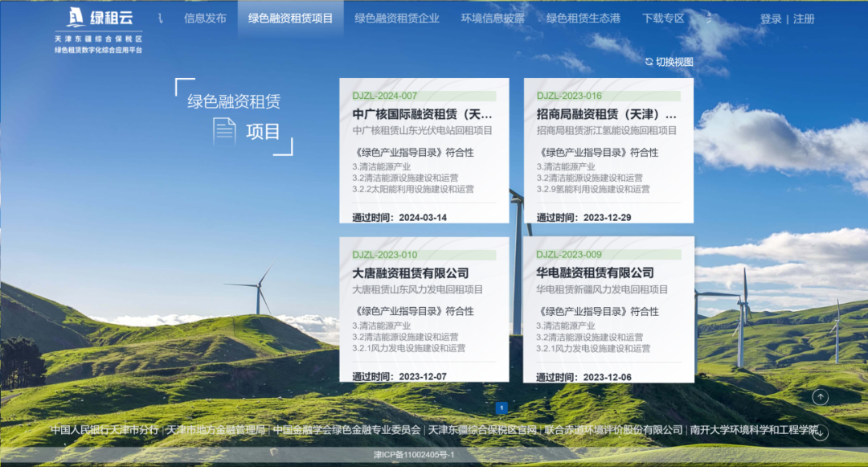Open the 绿色融资租赁企业 menu item

point(396,18)
